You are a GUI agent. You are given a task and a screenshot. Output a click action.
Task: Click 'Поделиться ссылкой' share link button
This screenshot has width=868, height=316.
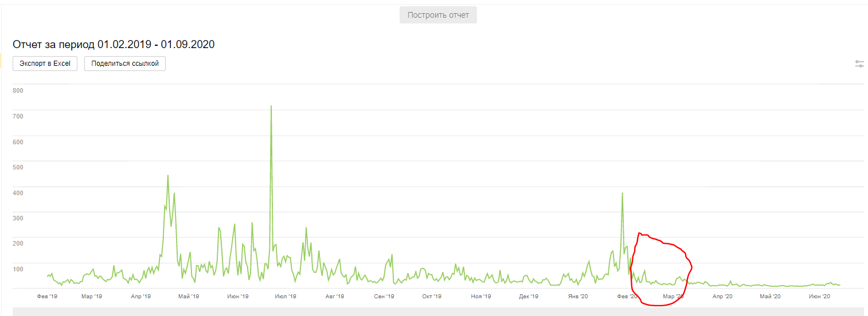click(125, 64)
